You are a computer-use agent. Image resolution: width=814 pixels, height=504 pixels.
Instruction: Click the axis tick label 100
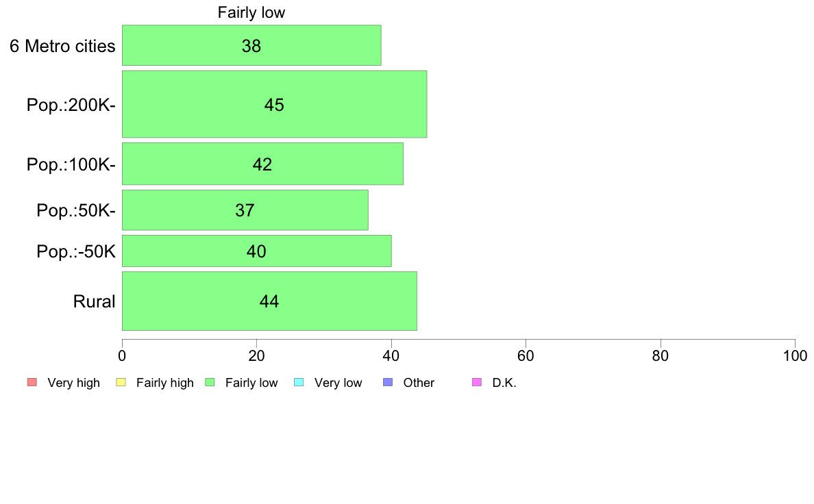pyautogui.click(x=795, y=355)
